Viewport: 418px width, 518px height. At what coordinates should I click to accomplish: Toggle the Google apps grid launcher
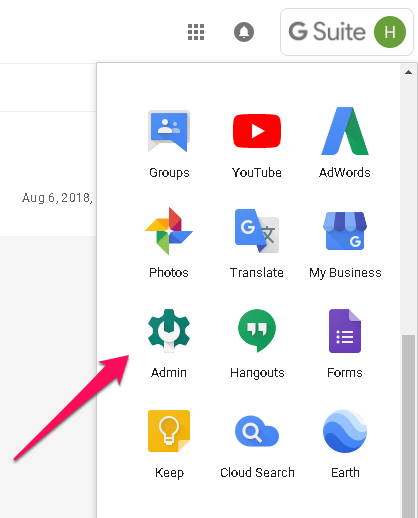tap(196, 32)
